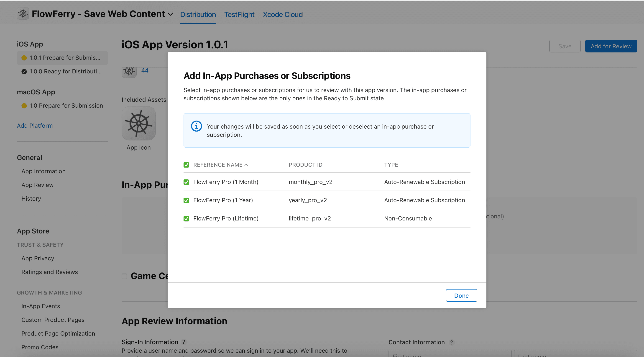Toggle the select-all checkbox in table header
The width and height of the screenshot is (644, 357).
tap(186, 165)
